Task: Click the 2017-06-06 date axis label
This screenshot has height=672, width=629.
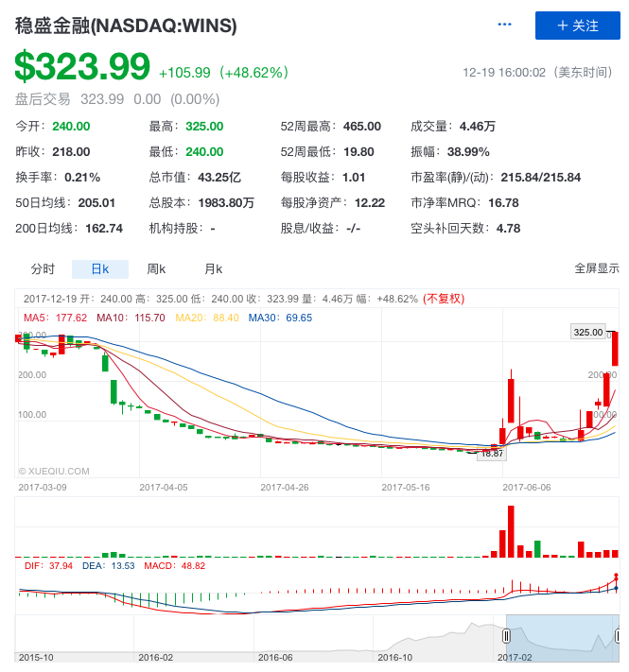Action: tap(527, 488)
